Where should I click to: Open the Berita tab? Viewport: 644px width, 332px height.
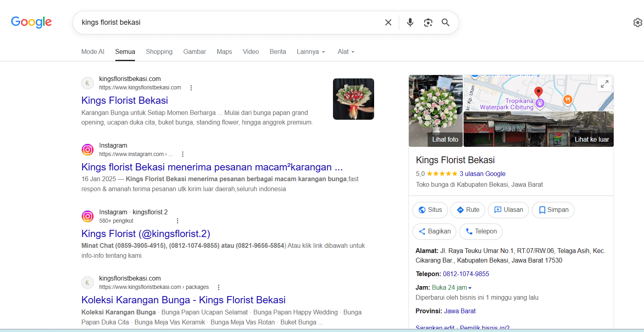[x=278, y=52]
